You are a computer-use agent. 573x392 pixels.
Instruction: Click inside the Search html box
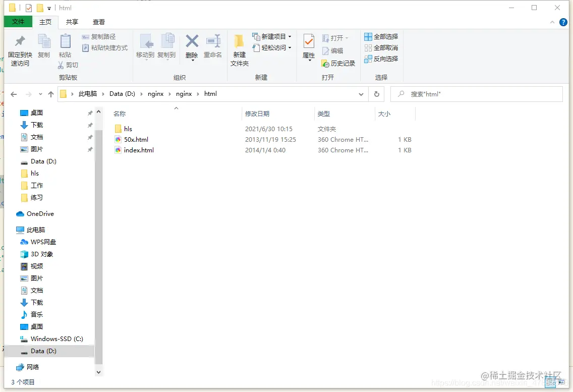[477, 94]
